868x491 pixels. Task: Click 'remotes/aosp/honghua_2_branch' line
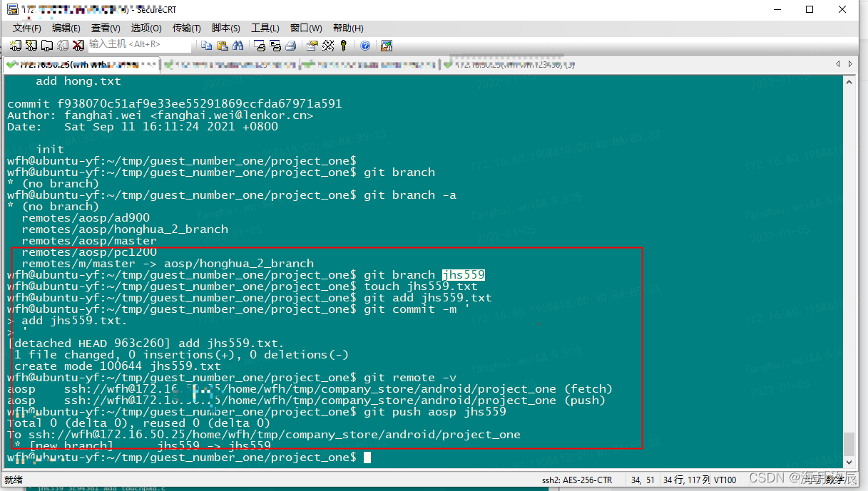click(125, 229)
